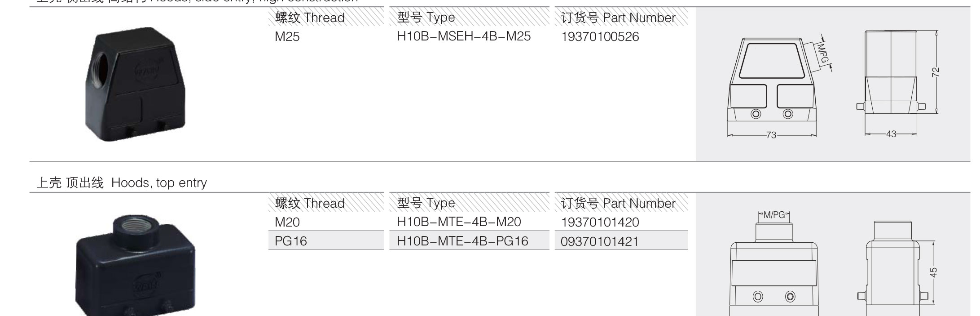Viewport: 980px width, 316px height.
Task: Click the 45 height dimension in lower drawing
Action: (x=933, y=273)
